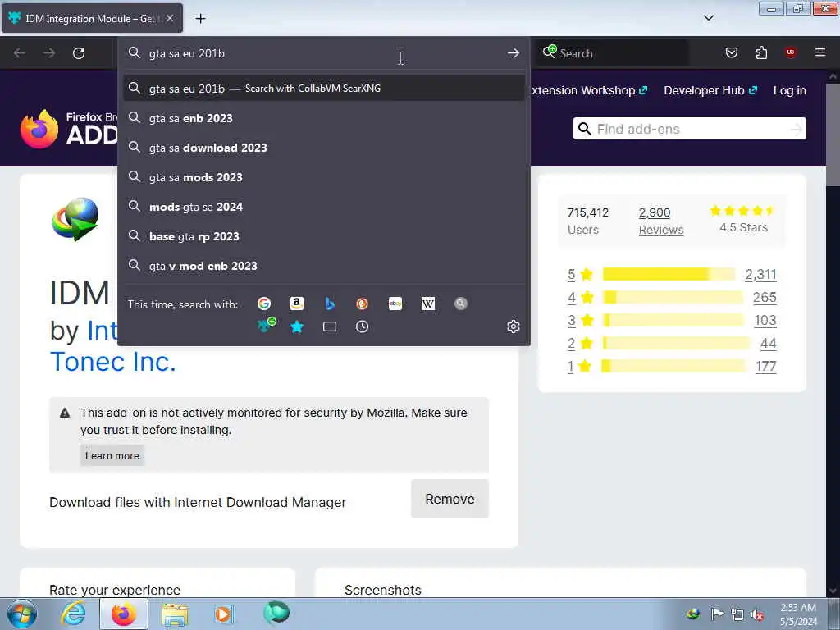The height and width of the screenshot is (630, 840).
Task: Open the 265 four-star review count
Action: [x=765, y=297]
